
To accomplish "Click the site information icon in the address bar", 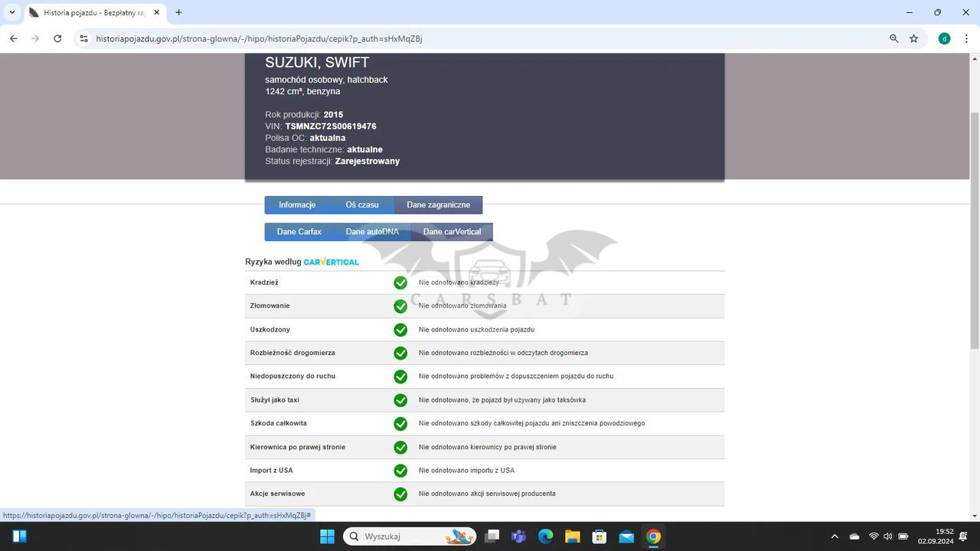I will click(83, 38).
